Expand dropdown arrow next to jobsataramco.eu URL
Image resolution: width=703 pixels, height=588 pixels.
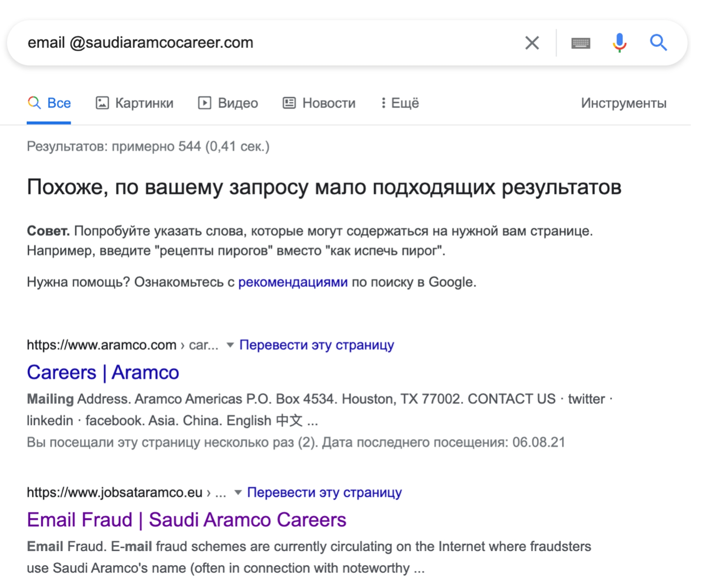tap(238, 492)
